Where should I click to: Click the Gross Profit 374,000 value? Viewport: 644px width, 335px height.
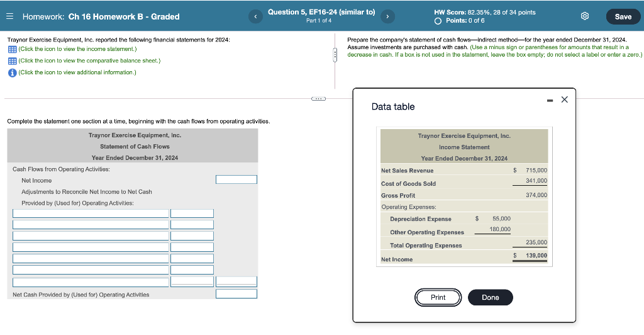pyautogui.click(x=536, y=195)
